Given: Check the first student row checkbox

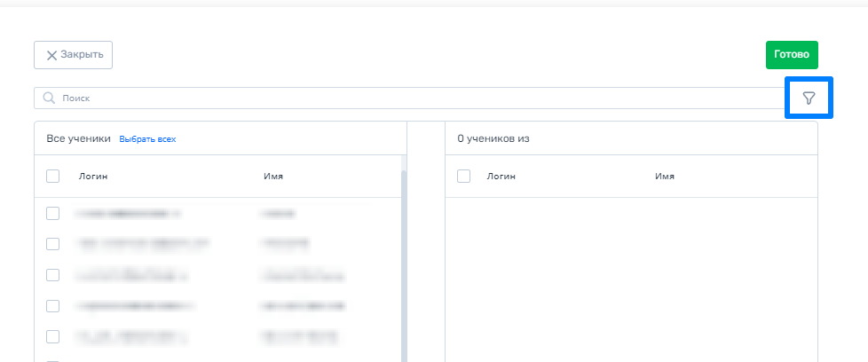Looking at the screenshot, I should click(52, 213).
